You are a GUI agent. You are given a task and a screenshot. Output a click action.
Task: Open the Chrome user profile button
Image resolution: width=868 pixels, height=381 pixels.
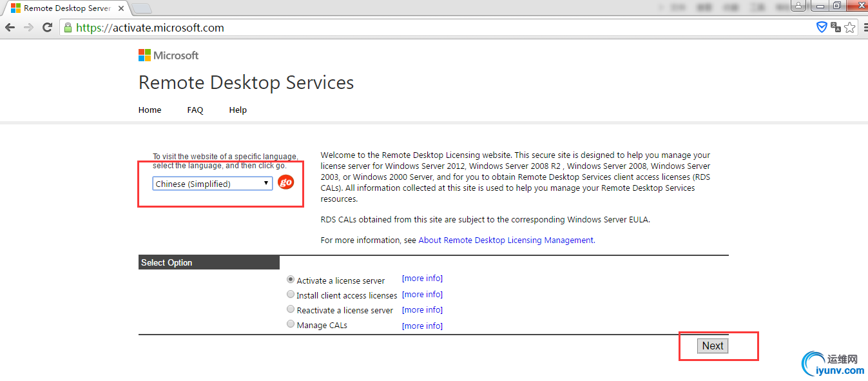point(799,6)
